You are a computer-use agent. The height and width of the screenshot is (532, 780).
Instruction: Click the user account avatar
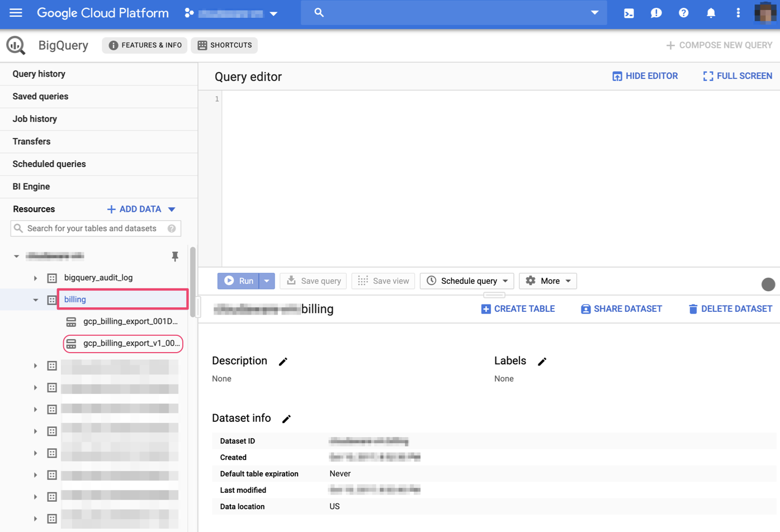765,13
